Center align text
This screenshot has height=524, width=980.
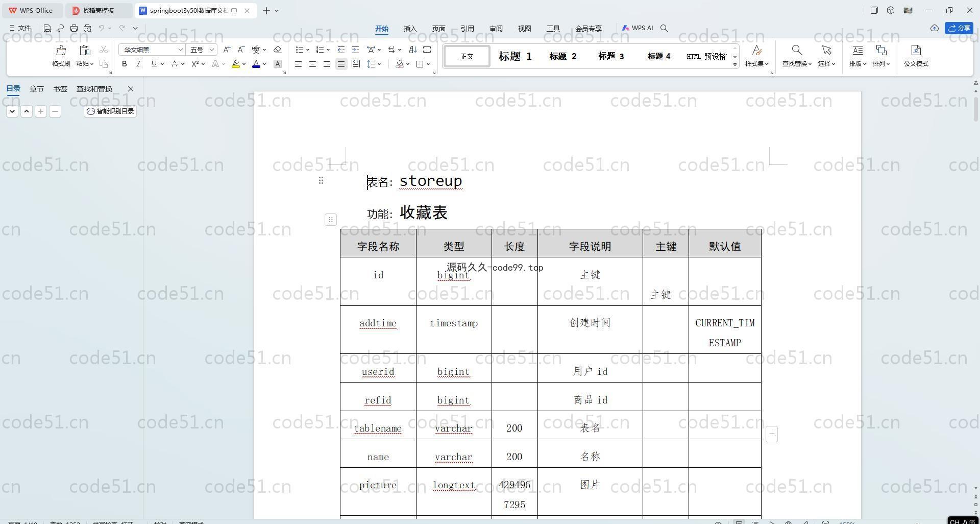[312, 64]
